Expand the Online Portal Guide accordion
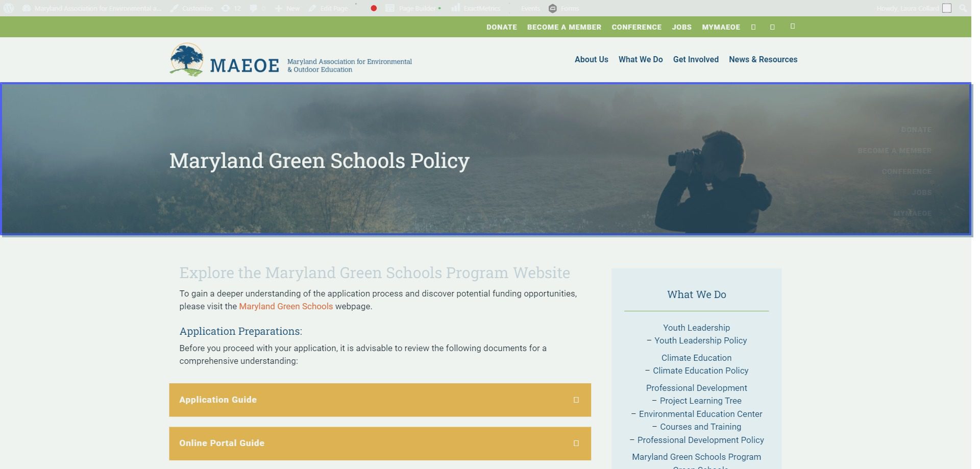980x469 pixels. [380, 443]
